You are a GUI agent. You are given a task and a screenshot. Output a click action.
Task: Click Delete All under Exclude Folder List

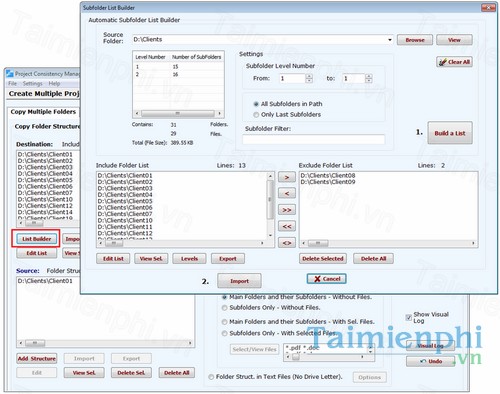[x=373, y=259]
